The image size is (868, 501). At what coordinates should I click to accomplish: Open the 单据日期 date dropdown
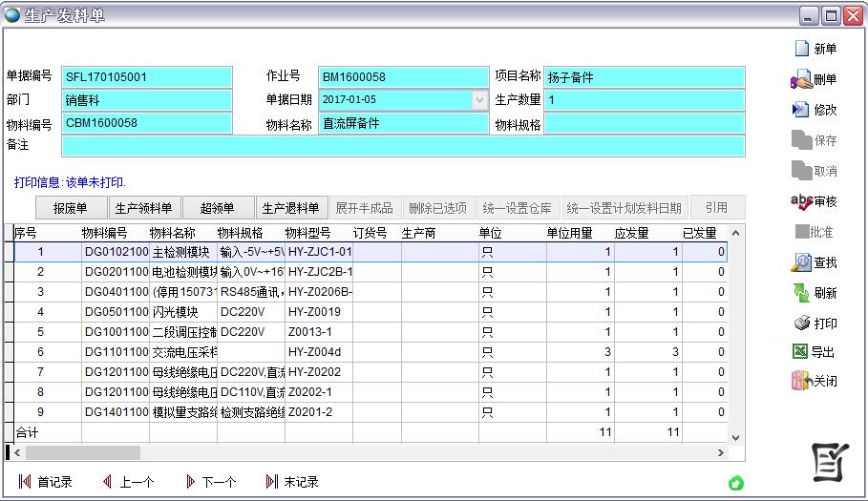click(x=479, y=100)
